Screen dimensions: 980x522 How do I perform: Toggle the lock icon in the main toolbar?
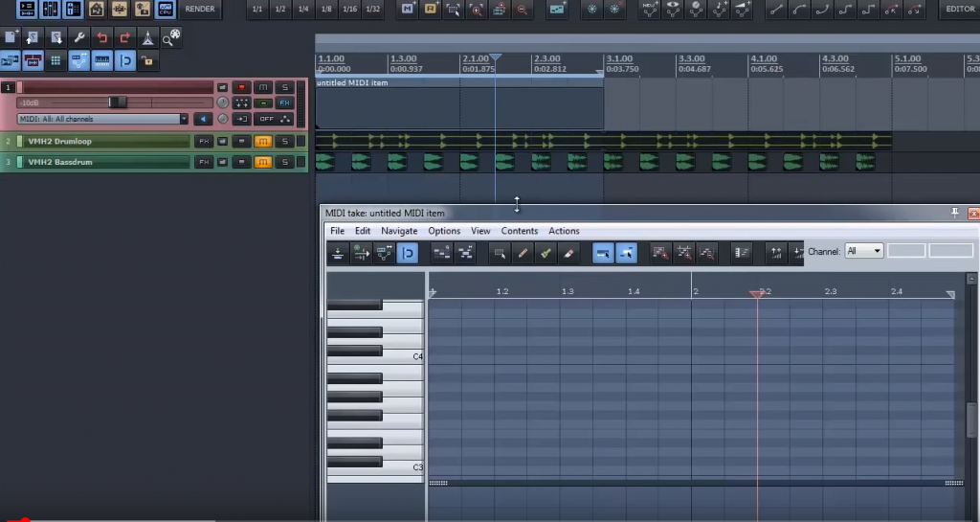point(148,60)
